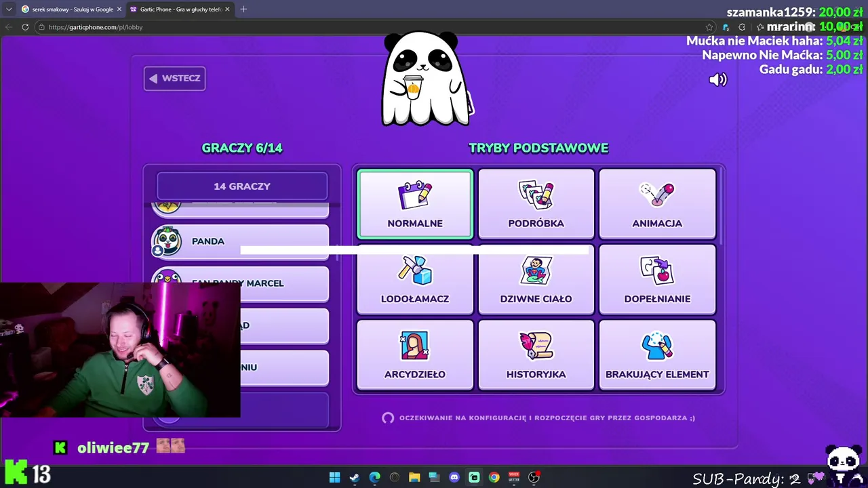Select the PANDA player name
This screenshot has width=868, height=488.
[x=208, y=241]
